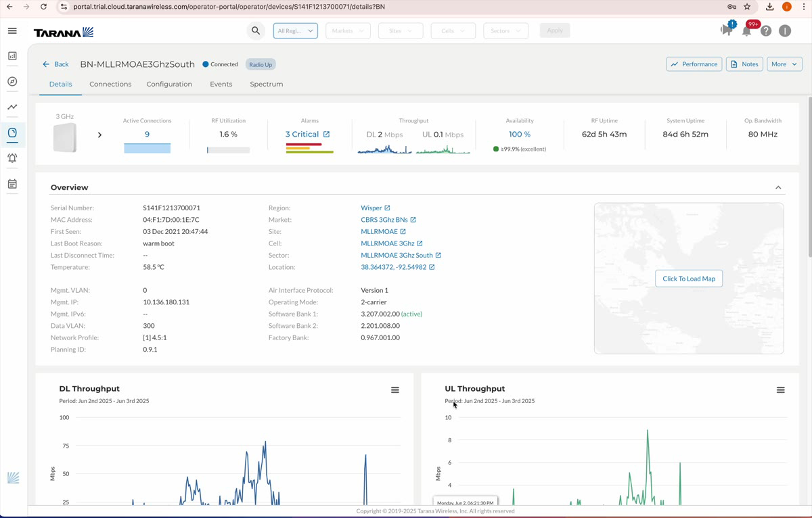Open the DL Throughput chart options menu

(x=395, y=390)
